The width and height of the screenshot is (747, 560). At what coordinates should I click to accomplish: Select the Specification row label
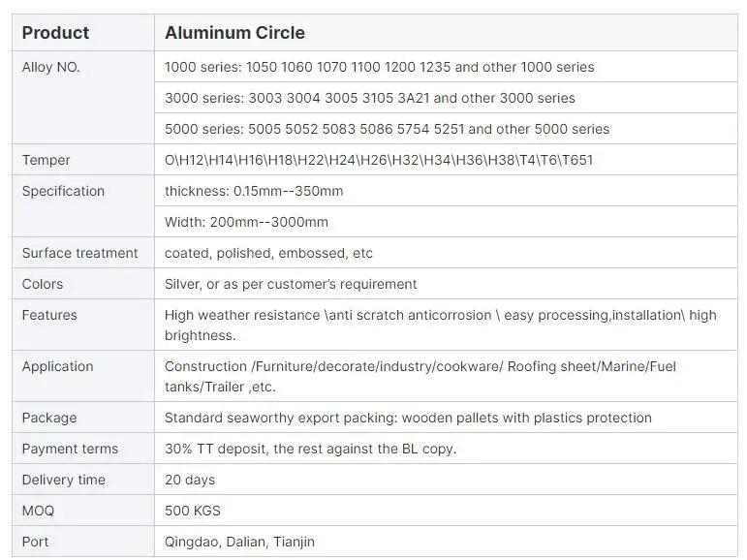click(x=63, y=191)
